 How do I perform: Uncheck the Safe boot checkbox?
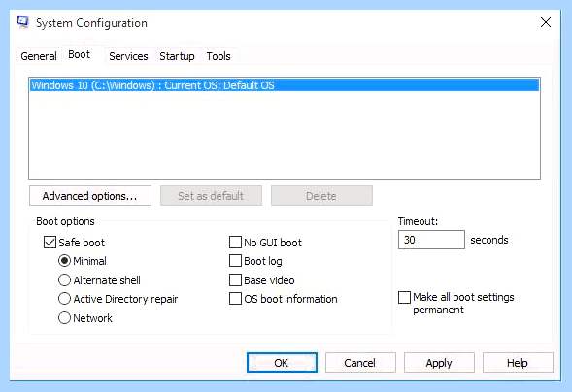click(50, 243)
